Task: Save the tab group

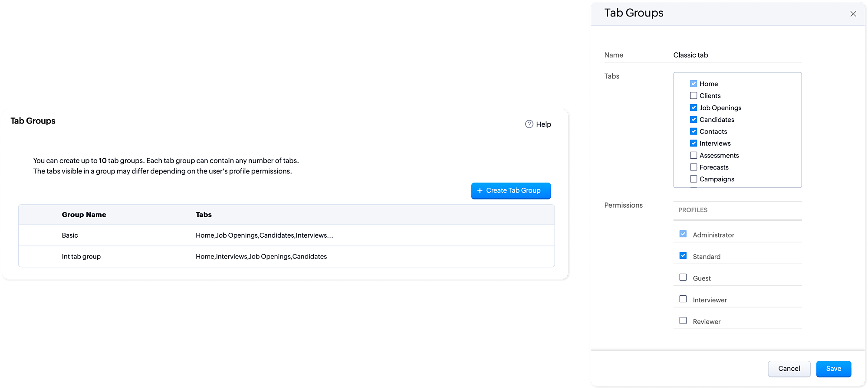Action: pos(833,369)
